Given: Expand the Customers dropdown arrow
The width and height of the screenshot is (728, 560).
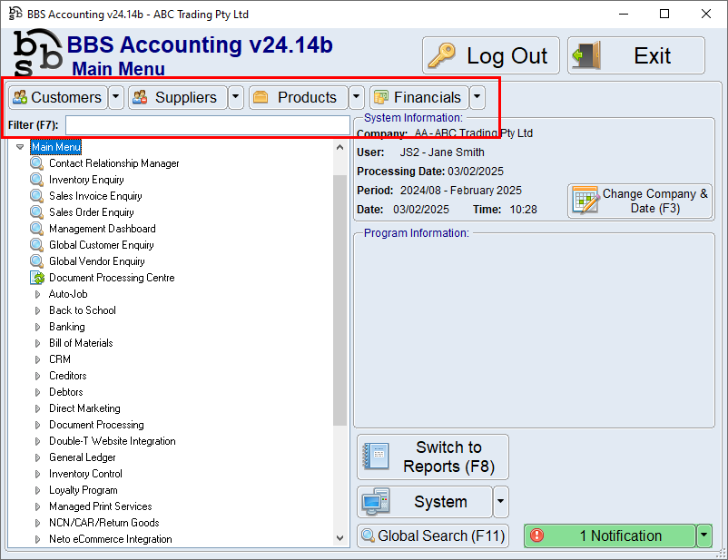Looking at the screenshot, I should pos(115,97).
